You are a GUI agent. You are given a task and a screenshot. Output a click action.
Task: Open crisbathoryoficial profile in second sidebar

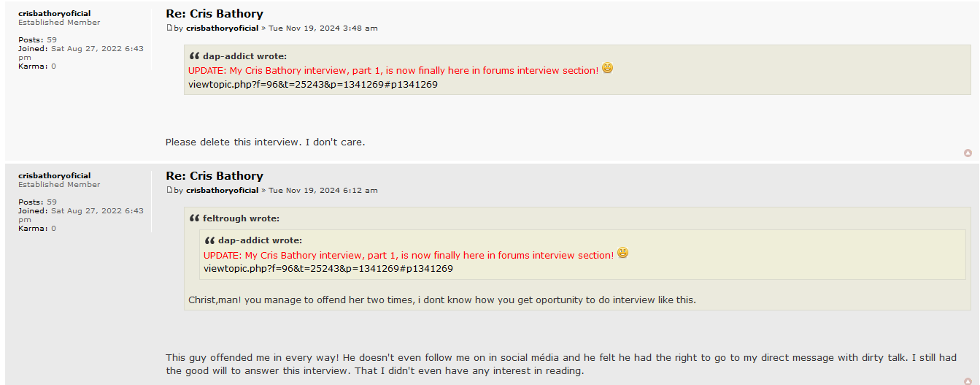[55, 175]
